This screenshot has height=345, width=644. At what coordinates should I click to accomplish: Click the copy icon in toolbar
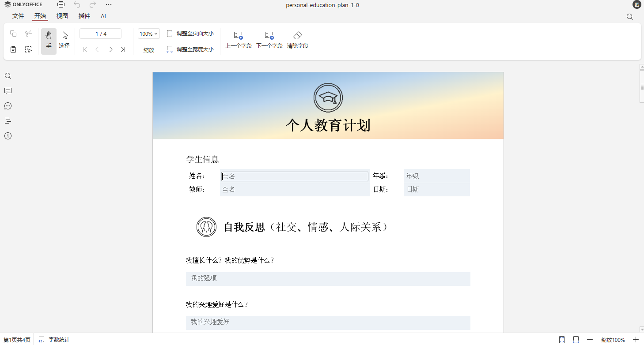(x=13, y=34)
